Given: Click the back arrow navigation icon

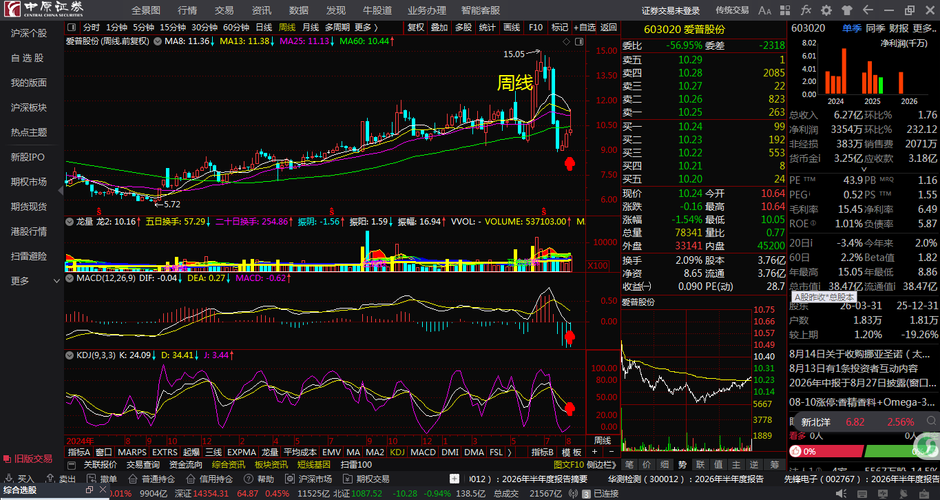Looking at the screenshot, I should (x=867, y=10).
